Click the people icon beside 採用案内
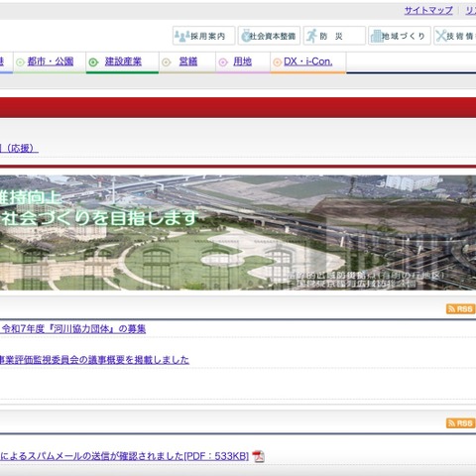 (181, 36)
